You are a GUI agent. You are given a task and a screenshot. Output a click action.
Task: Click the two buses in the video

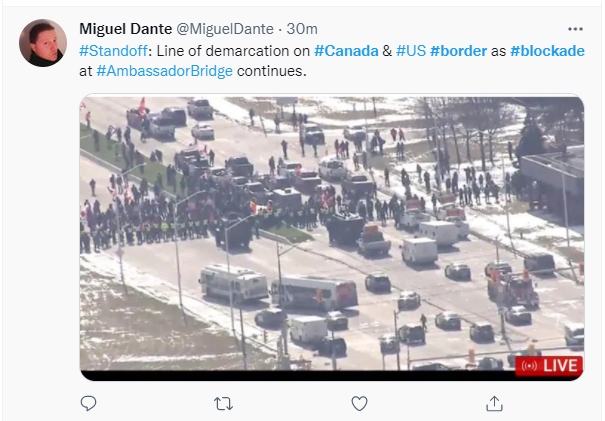pyautogui.click(x=279, y=288)
